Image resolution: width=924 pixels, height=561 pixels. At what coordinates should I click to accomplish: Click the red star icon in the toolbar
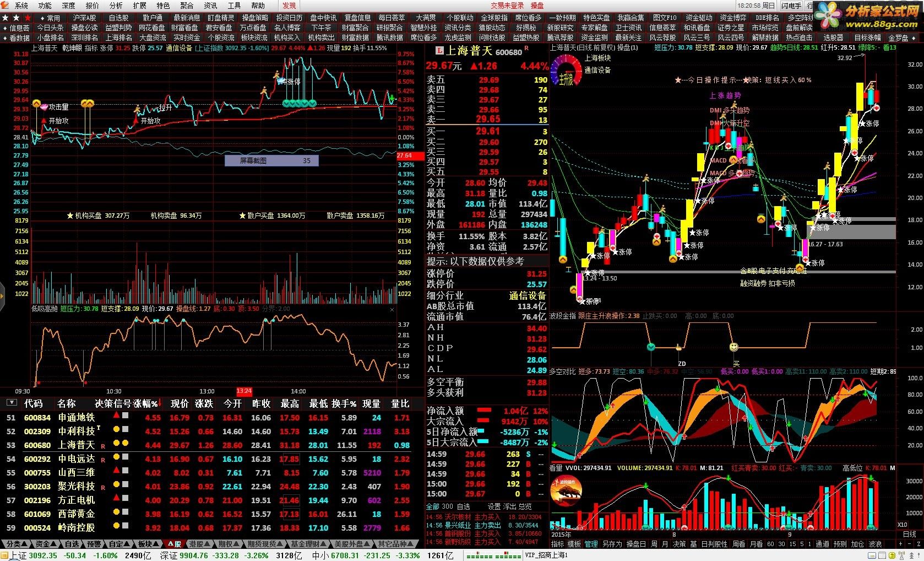[28, 18]
